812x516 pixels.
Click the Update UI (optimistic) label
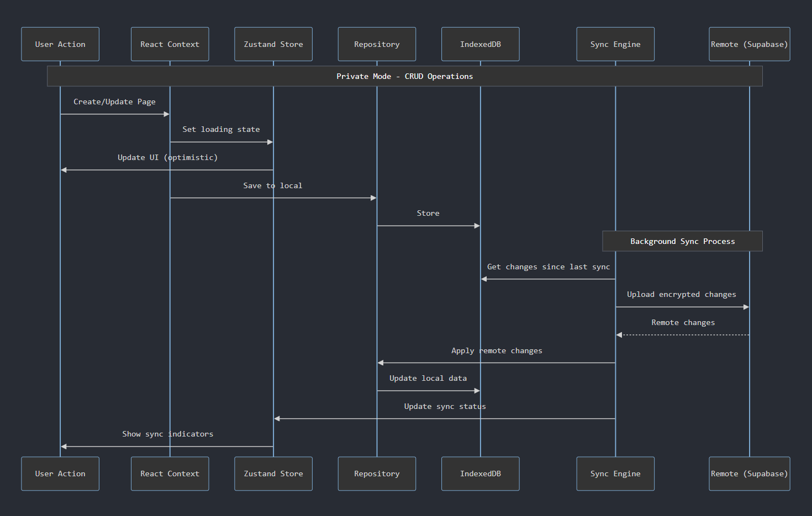(167, 157)
